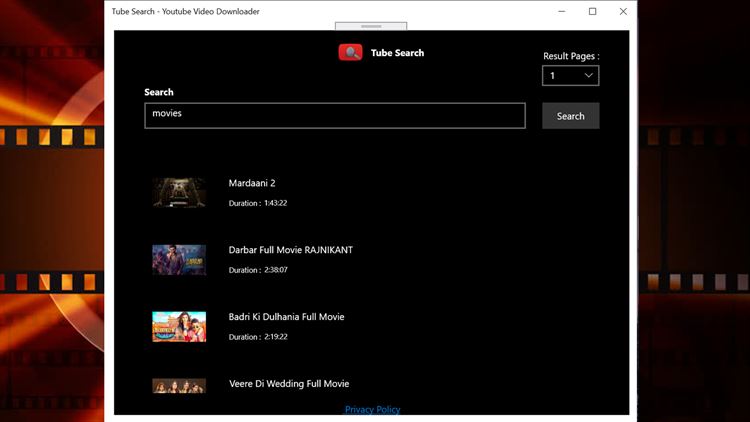Viewport: 750px width, 422px height.
Task: Click the Tube Search logo icon
Action: pyautogui.click(x=350, y=53)
